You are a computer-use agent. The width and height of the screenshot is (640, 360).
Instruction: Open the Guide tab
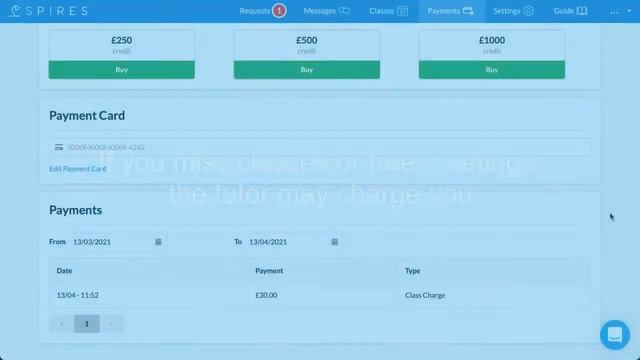pos(570,11)
